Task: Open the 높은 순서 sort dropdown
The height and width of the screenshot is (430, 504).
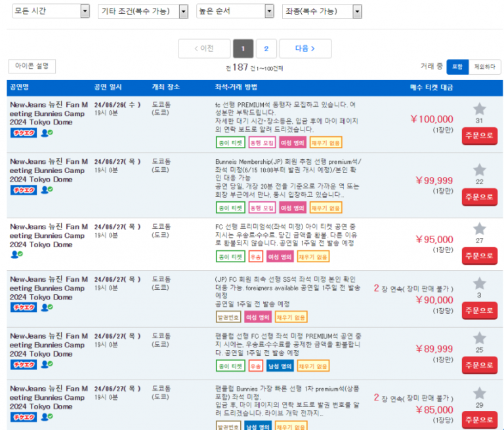Action: [x=234, y=12]
